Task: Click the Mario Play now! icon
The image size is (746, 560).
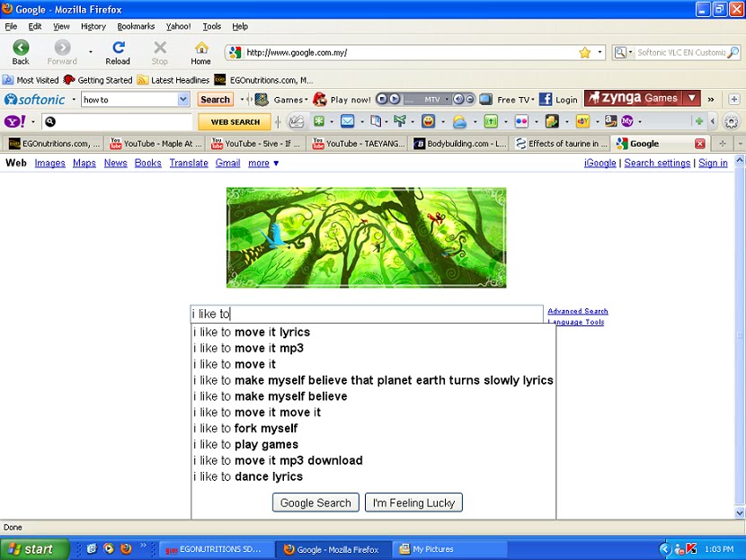Action: pos(320,100)
